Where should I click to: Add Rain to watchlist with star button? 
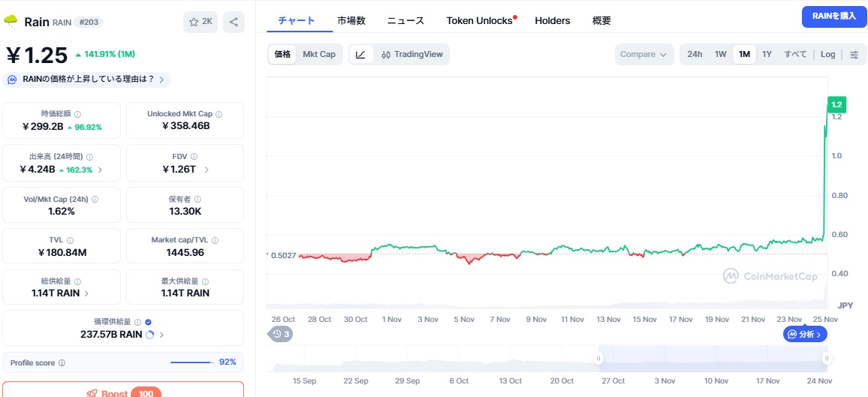click(200, 22)
